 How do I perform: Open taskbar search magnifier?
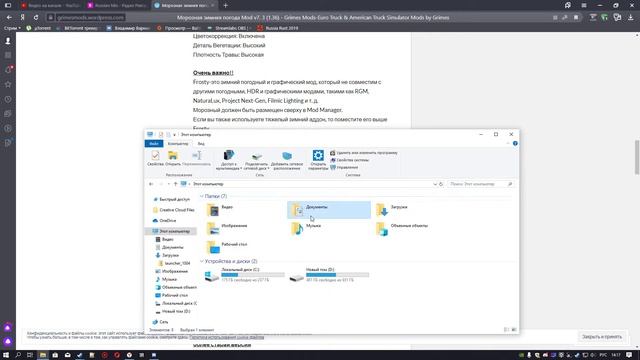[18, 355]
